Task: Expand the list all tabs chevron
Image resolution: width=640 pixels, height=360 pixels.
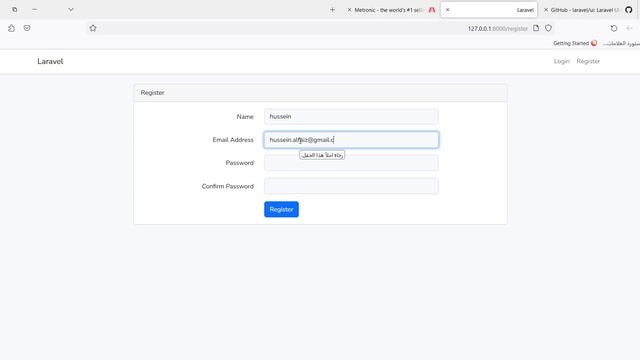Action: (71, 9)
